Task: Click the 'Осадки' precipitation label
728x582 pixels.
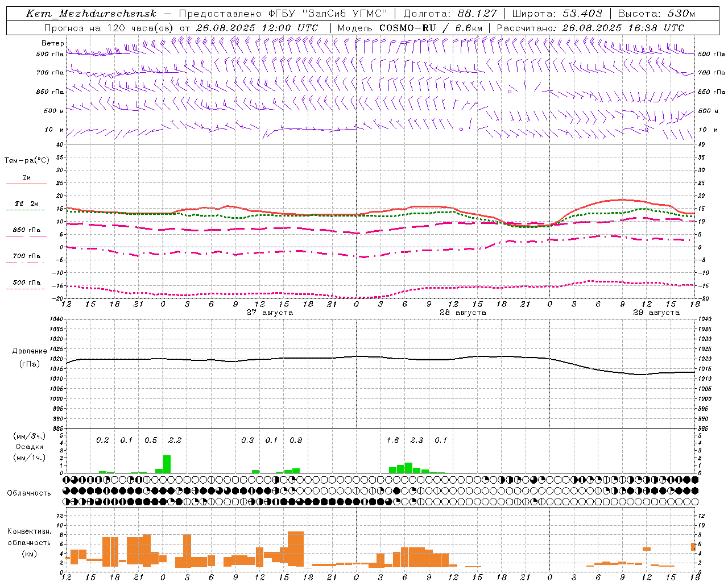Action: (x=30, y=447)
